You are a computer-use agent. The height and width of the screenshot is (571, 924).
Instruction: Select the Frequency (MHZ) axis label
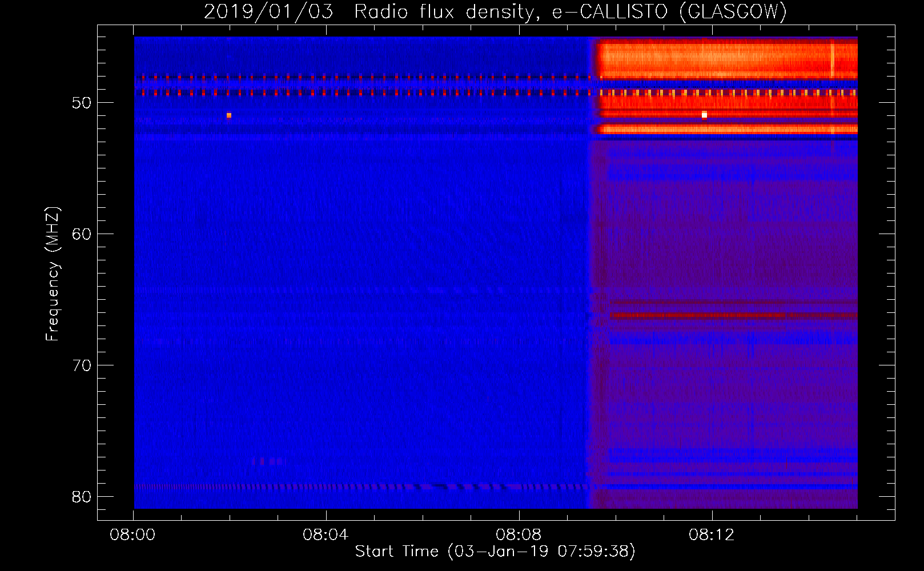[x=53, y=274]
